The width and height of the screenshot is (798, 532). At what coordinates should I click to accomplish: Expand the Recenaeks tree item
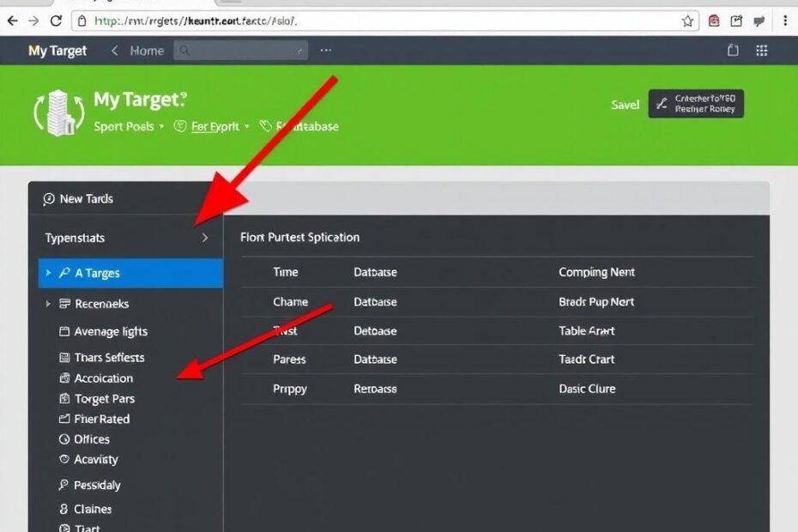pos(47,304)
